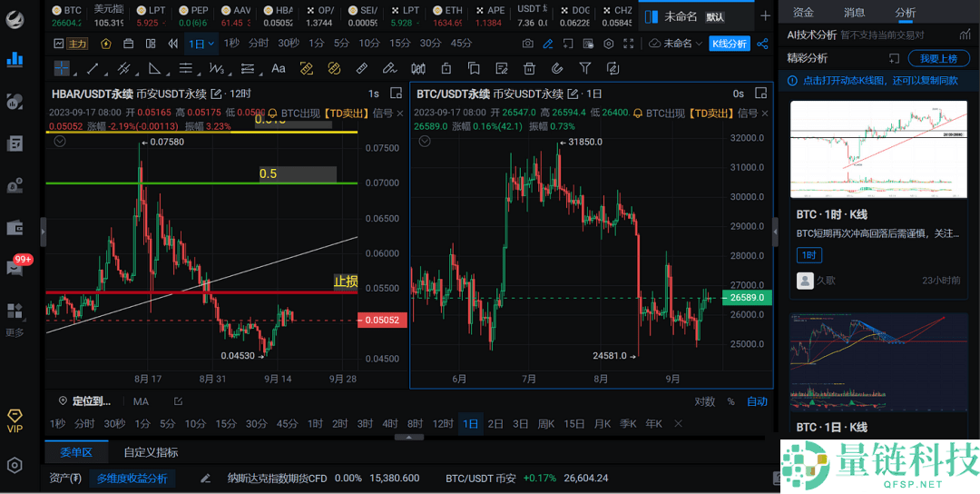Open VIP section in left sidebar
This screenshot has height=494, width=980.
click(15, 420)
